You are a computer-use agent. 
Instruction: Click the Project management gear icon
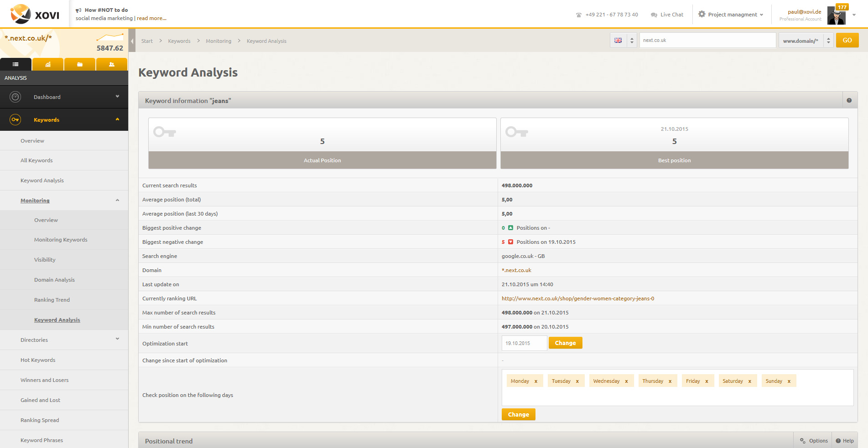(x=702, y=14)
